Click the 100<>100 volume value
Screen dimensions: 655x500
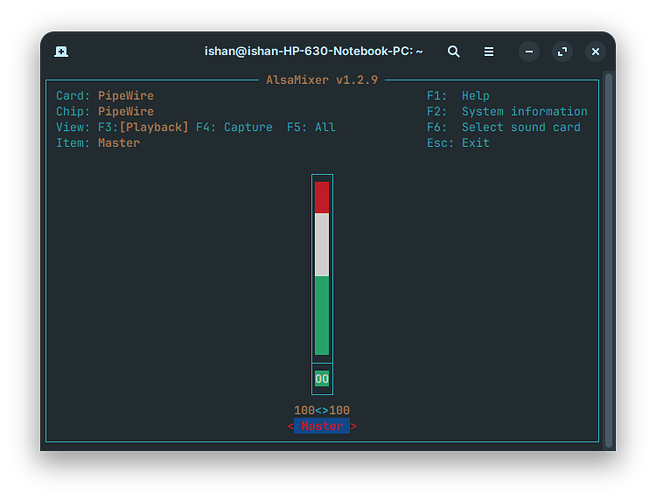322,410
